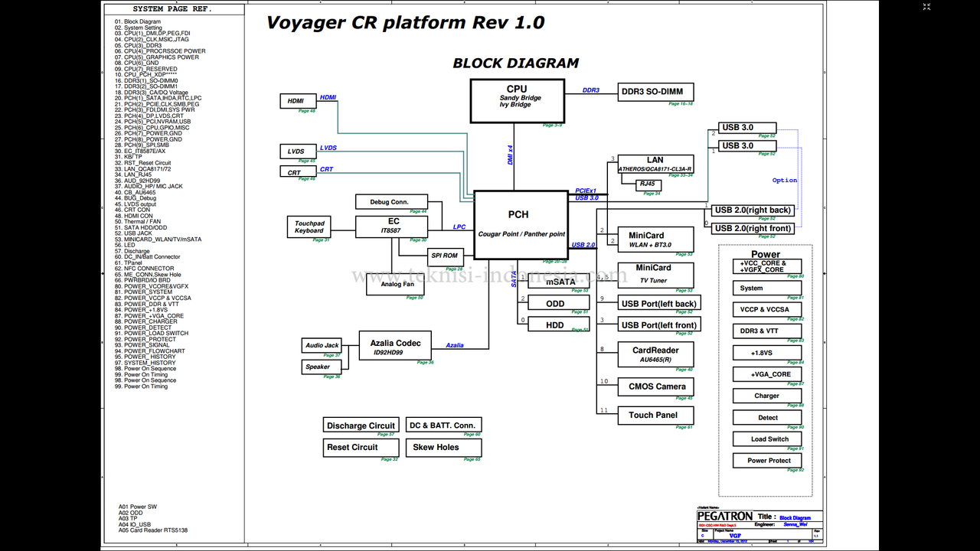Select the MiniCard TV Tuner block
This screenshot has height=551, width=980.
tap(655, 275)
